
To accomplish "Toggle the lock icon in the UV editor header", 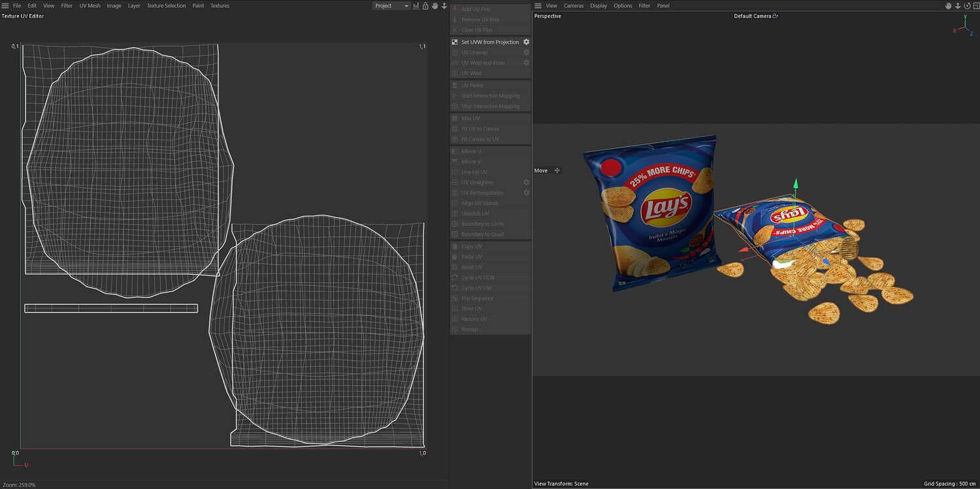I will tap(425, 6).
